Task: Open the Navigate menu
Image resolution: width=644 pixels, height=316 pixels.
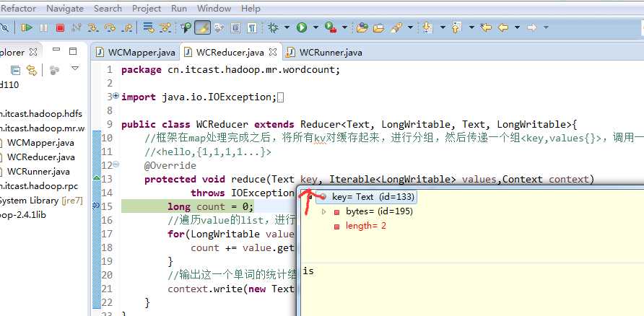Action: tap(65, 8)
